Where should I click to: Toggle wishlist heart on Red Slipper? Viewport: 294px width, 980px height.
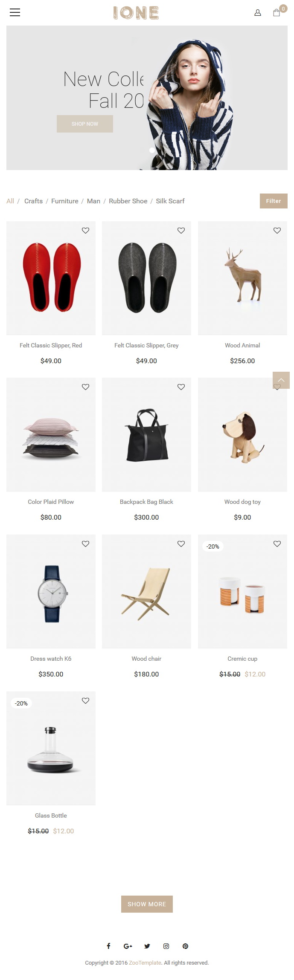point(85,230)
